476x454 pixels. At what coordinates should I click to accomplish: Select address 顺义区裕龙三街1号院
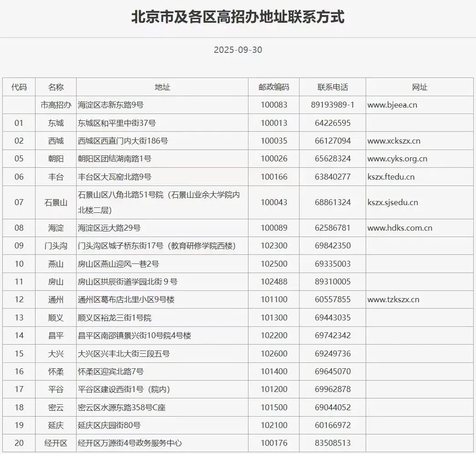click(x=114, y=318)
